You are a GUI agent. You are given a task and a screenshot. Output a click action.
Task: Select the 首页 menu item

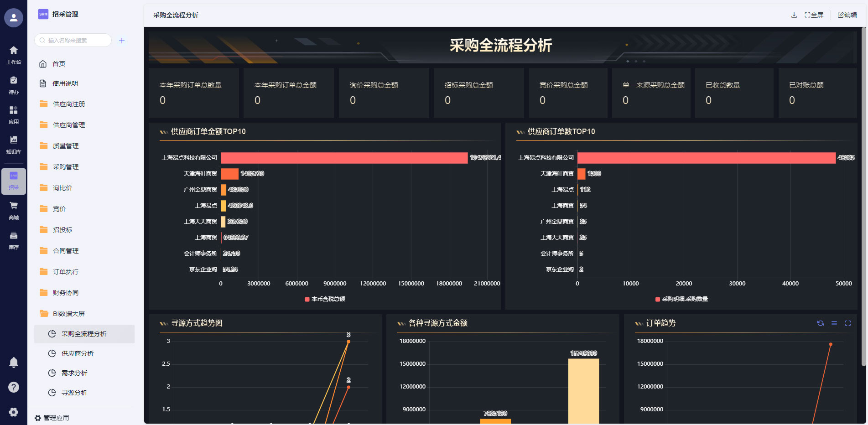pos(59,64)
